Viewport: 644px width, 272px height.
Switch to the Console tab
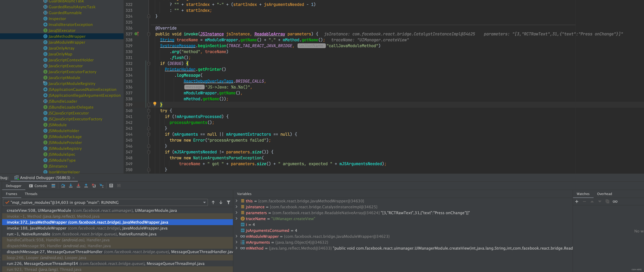pyautogui.click(x=38, y=186)
